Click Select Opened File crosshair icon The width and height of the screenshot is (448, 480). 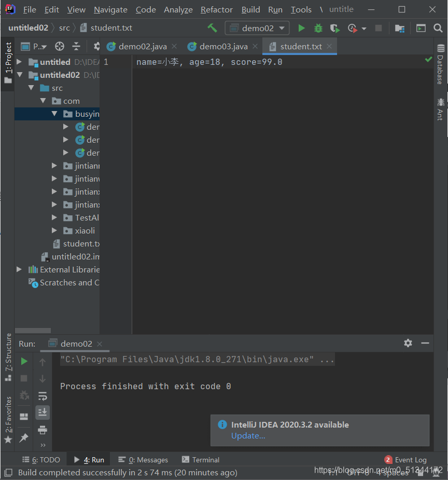coord(59,47)
